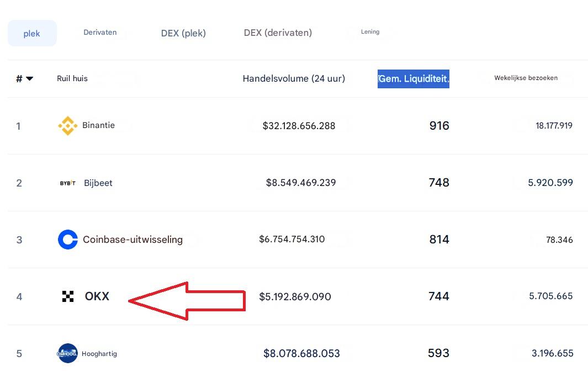Click the Coinbase-uitwisseling blue logo

click(x=67, y=240)
